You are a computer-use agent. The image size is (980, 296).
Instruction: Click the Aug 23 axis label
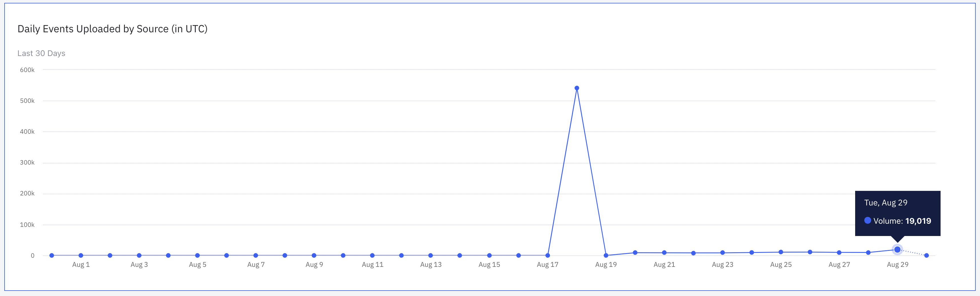click(723, 264)
